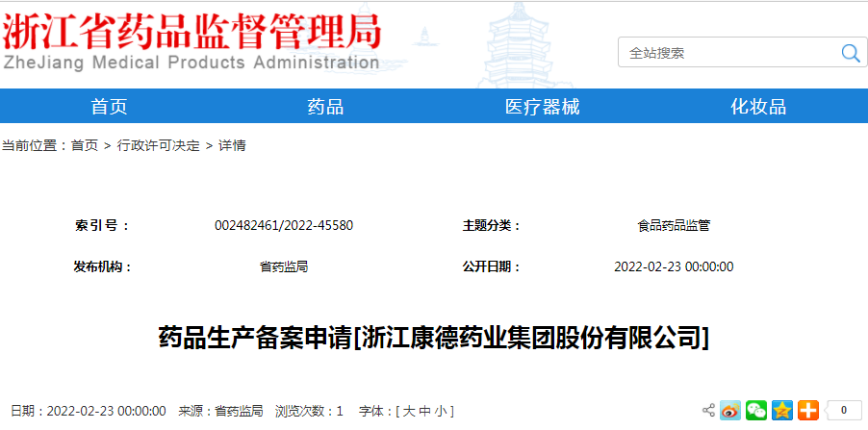The image size is (868, 430).
Task: Click the 主题分类 label
Action: pos(492,225)
